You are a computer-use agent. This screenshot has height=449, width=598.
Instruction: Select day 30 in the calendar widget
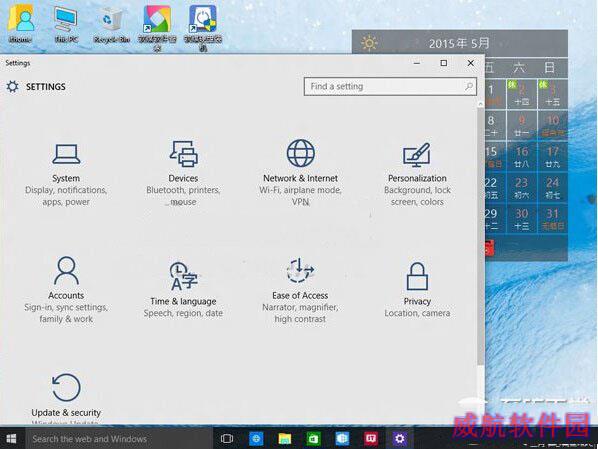(x=522, y=219)
